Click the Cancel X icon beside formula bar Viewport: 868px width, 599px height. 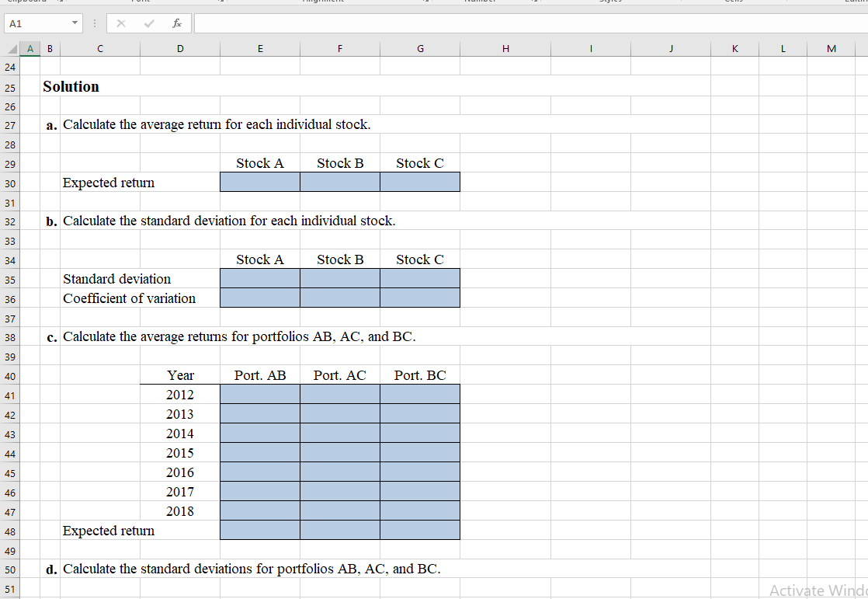pos(121,23)
